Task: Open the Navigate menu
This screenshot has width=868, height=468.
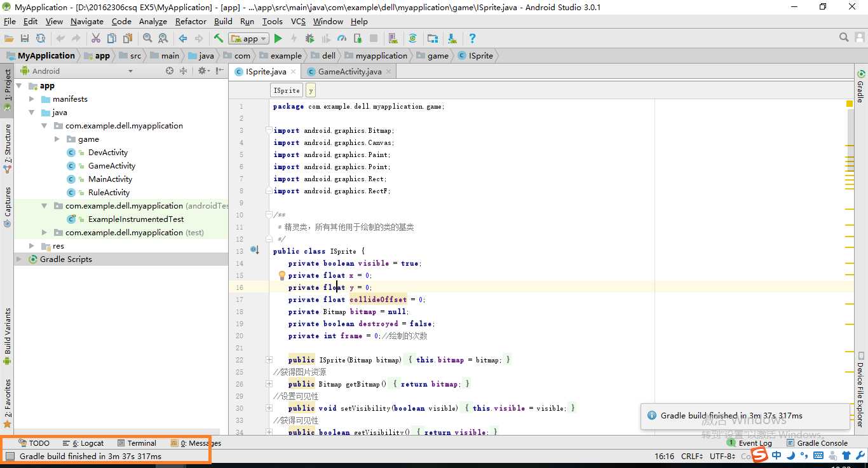Action: (x=87, y=21)
